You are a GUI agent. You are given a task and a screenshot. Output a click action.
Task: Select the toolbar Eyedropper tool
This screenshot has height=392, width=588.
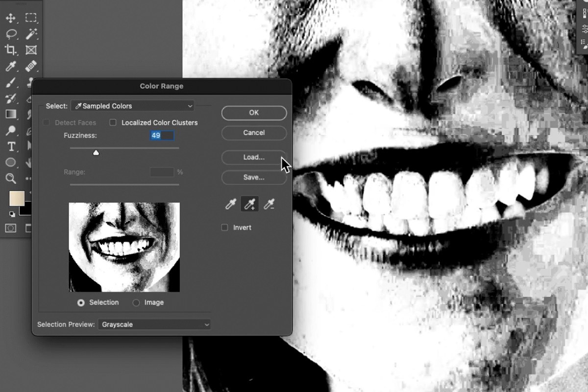coord(11,66)
